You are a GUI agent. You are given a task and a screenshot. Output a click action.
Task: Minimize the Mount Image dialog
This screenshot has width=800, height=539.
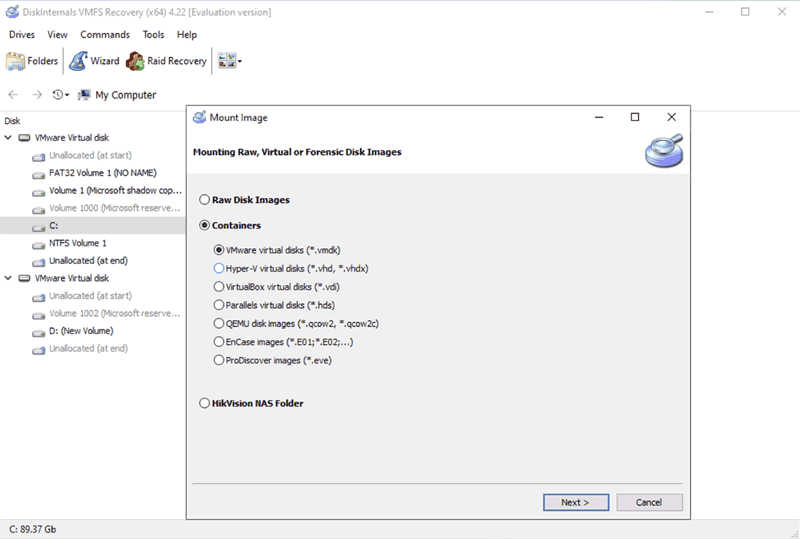[599, 117]
